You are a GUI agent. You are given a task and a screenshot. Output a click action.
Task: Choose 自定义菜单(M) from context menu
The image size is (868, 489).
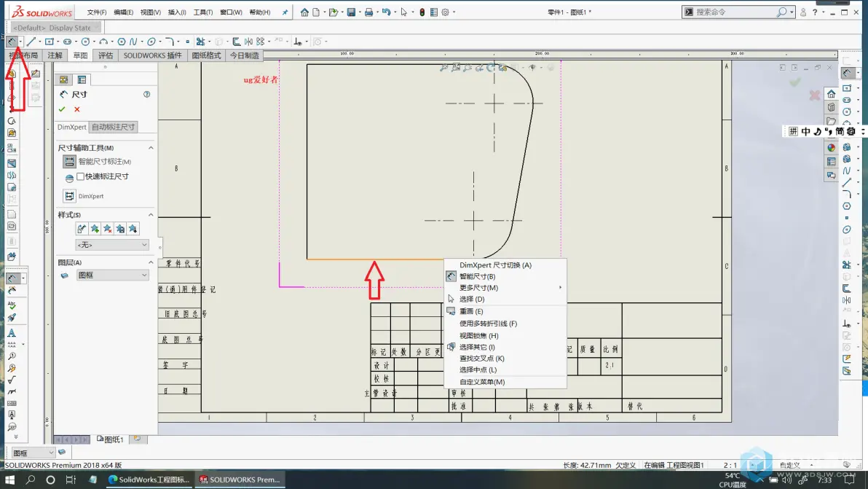(x=505, y=382)
